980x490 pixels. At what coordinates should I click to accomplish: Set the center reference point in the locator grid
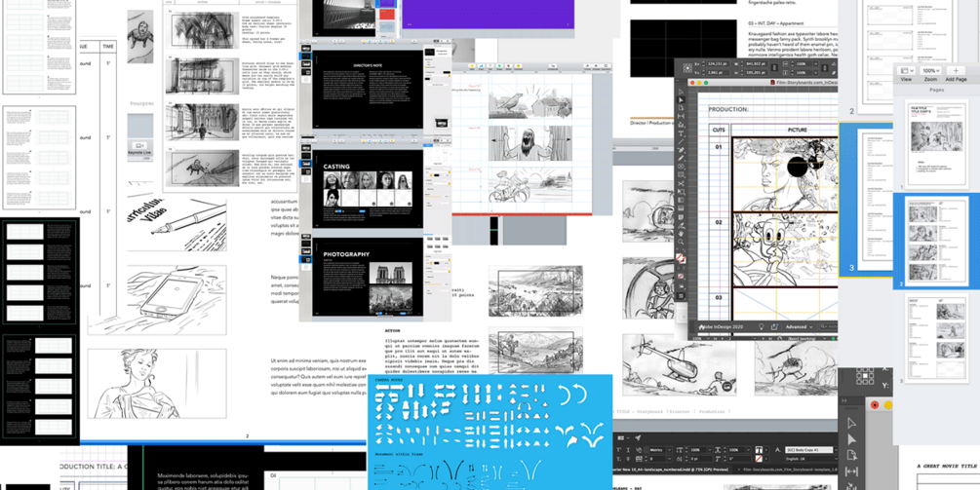point(687,68)
